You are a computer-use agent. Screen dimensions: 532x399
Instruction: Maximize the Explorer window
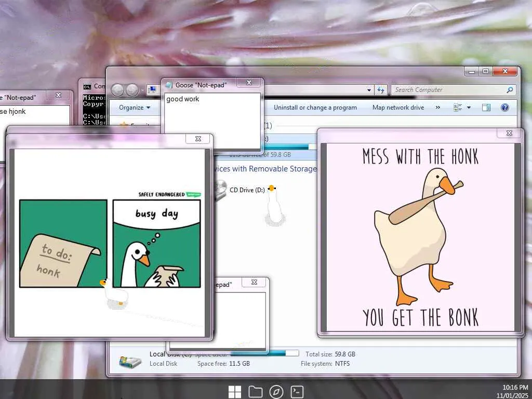click(x=486, y=72)
